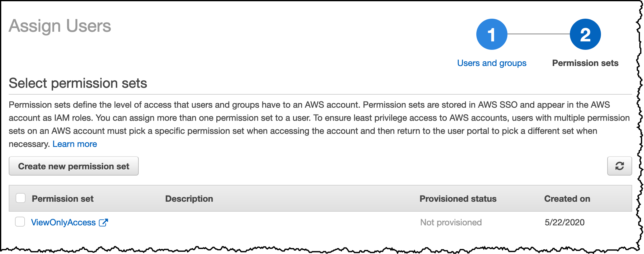Click the refresh icon button
The width and height of the screenshot is (644, 254).
point(619,166)
